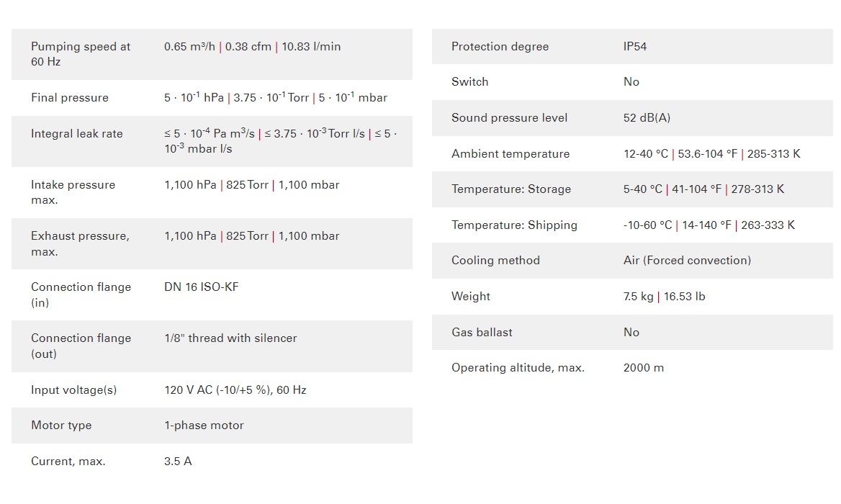Select Operating altitude, max. value 2000 m
The height and width of the screenshot is (504, 841).
click(x=644, y=368)
